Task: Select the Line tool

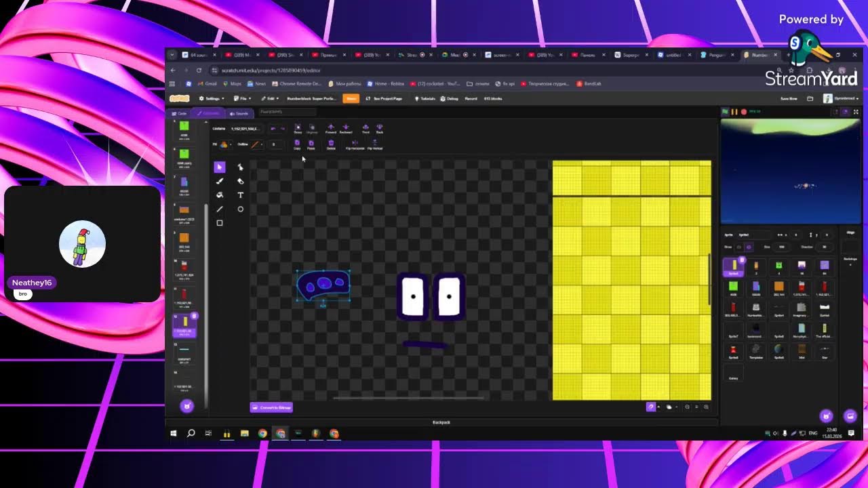Action: 219,209
